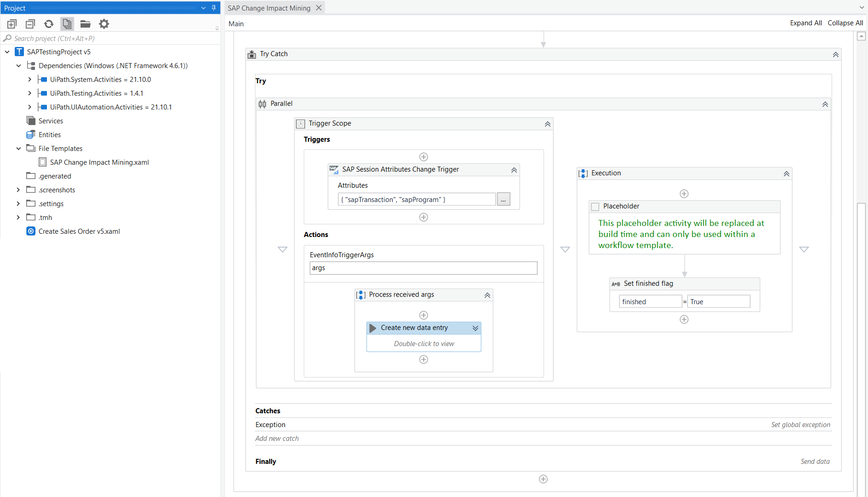The image size is (868, 497).
Task: Click the Execution sequence icon
Action: coord(583,173)
